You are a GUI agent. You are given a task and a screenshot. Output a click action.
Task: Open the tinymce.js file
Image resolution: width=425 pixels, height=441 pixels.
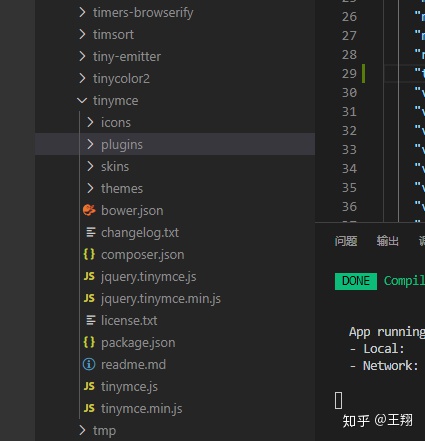(129, 386)
